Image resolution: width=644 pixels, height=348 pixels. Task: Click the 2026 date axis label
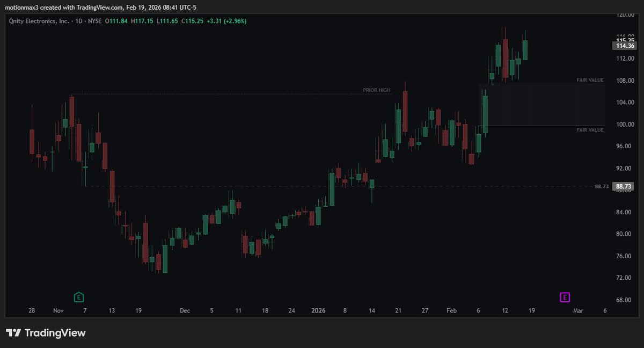(x=318, y=311)
